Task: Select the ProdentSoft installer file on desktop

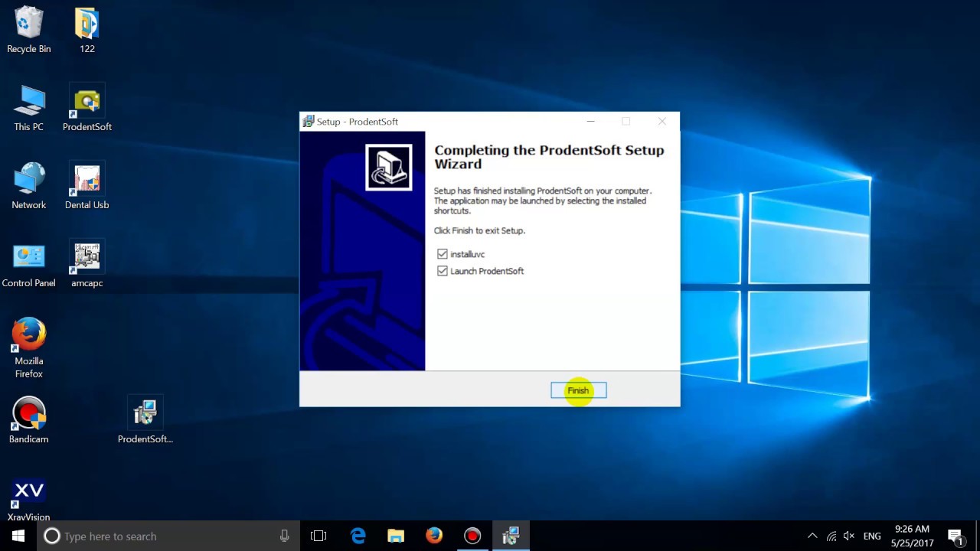Action: tap(145, 421)
